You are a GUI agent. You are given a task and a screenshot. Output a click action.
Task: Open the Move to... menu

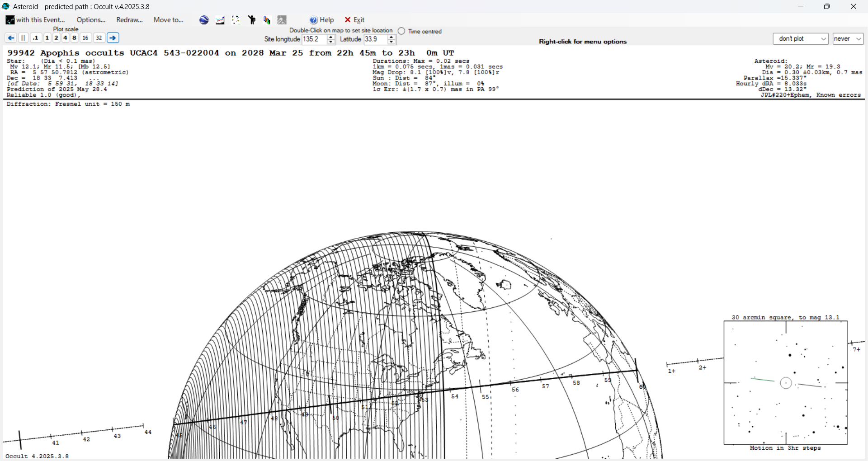169,20
